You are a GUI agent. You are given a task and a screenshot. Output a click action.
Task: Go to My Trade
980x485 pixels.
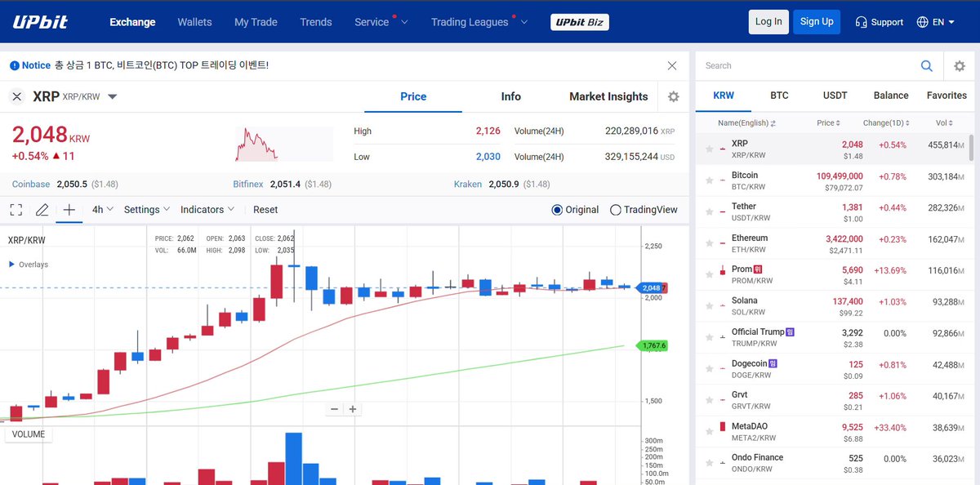256,22
